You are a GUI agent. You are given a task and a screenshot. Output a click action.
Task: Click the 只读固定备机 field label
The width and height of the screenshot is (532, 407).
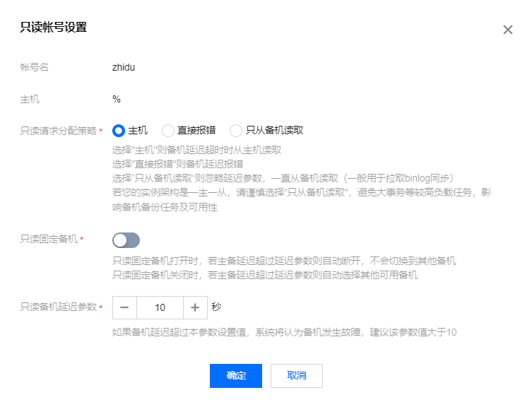49,239
